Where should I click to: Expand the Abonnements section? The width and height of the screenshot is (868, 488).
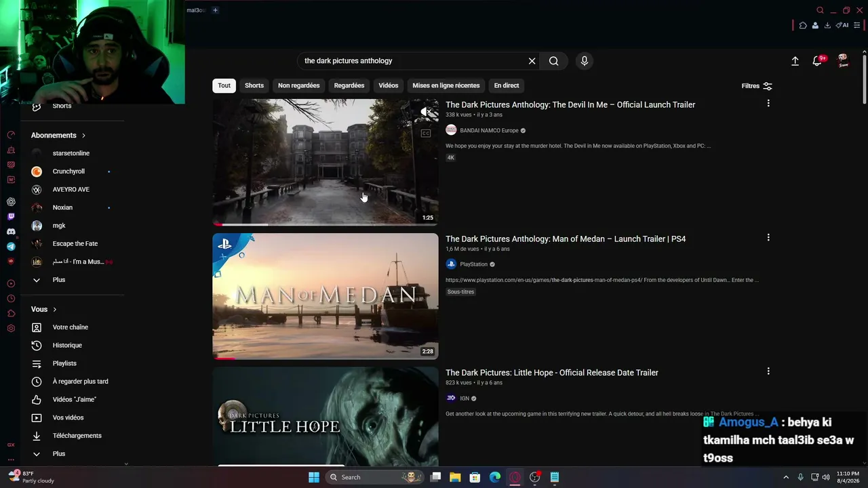coord(58,136)
